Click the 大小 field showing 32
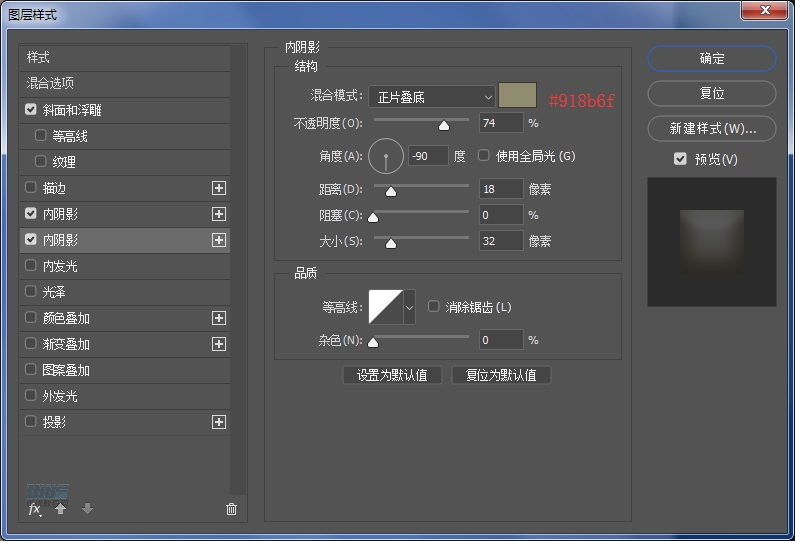The width and height of the screenshot is (795, 541). pyautogui.click(x=501, y=241)
